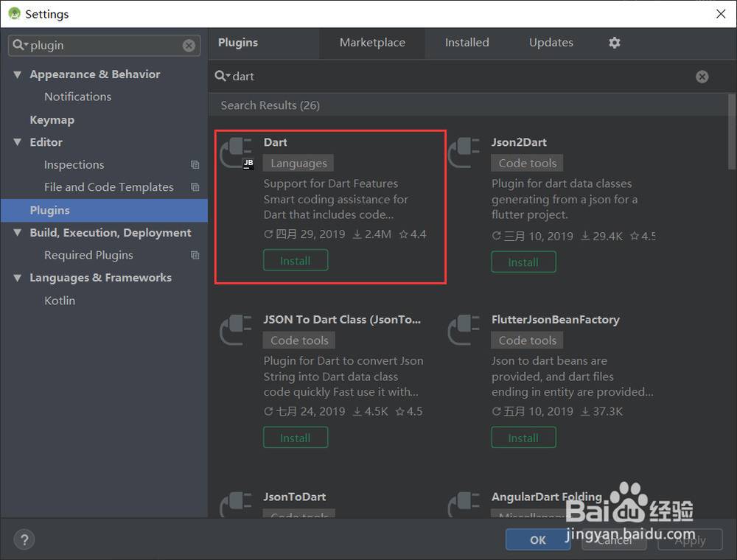Open the JsonToDart plugin title
Screen dimensions: 737x560
294,497
